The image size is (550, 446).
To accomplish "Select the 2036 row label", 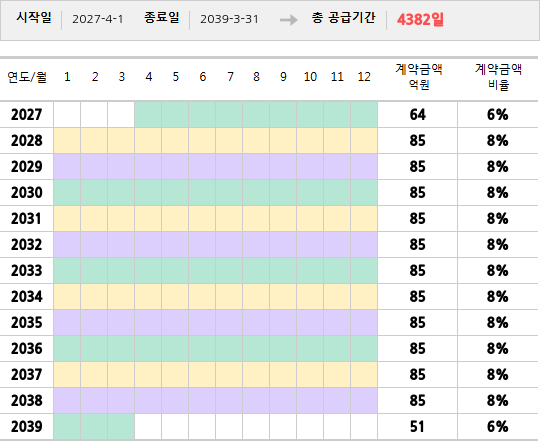I will (x=27, y=348).
